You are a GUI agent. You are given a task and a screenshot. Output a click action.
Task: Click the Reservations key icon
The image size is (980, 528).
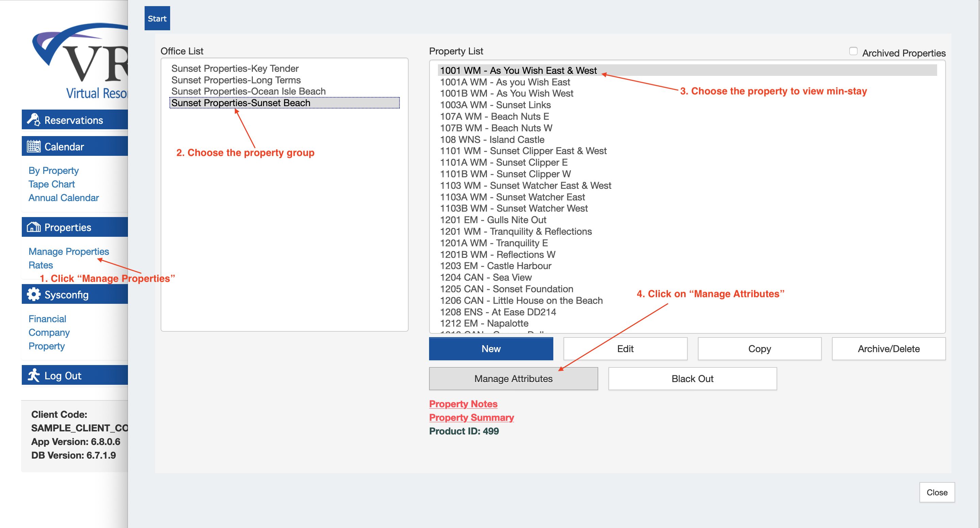click(x=33, y=120)
